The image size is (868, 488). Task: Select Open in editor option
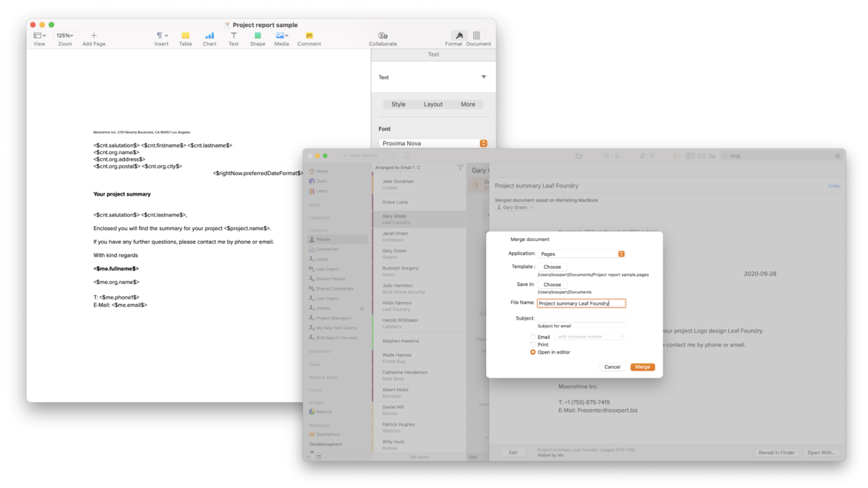pos(533,352)
